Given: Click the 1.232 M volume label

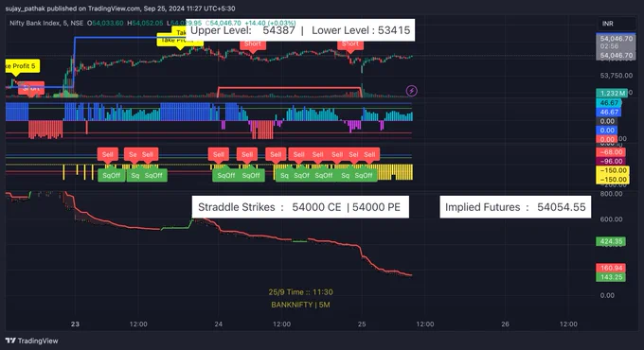Looking at the screenshot, I should point(612,93).
